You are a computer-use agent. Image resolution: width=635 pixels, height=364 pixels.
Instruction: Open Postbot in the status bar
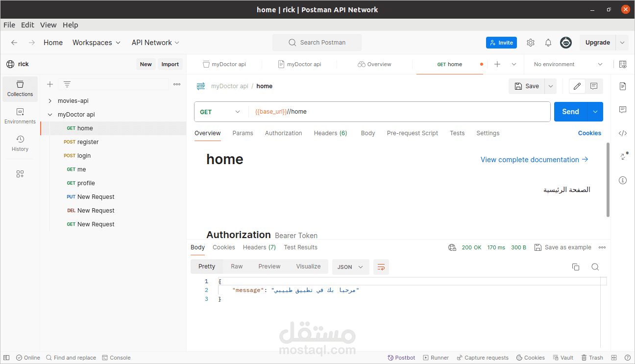click(401, 358)
